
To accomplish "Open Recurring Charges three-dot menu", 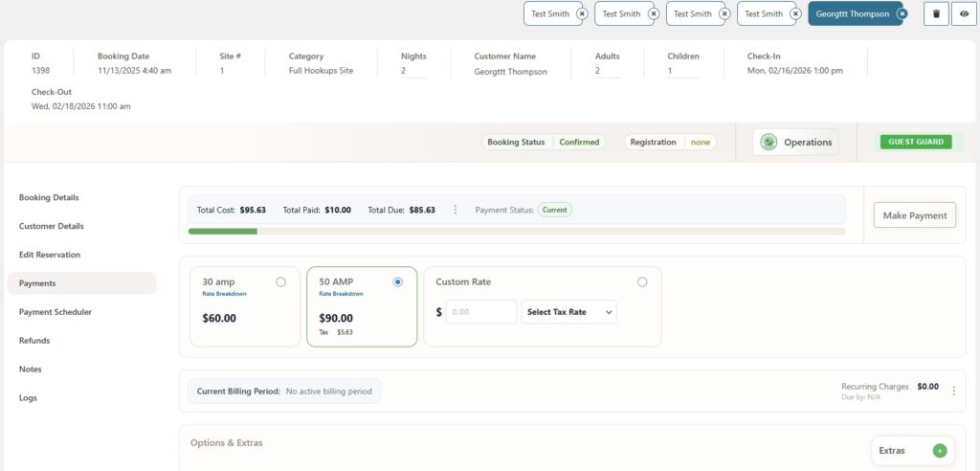I will click(953, 391).
